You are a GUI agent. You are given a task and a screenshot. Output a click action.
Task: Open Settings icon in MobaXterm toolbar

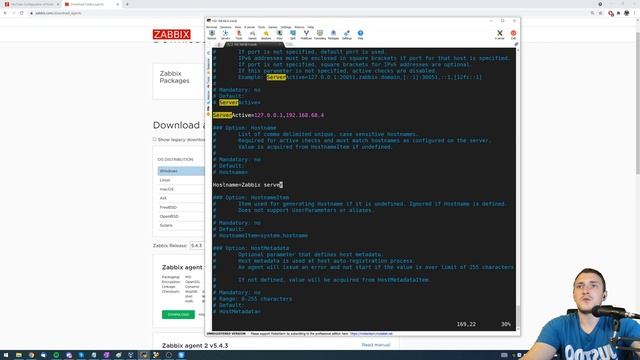(x=347, y=35)
